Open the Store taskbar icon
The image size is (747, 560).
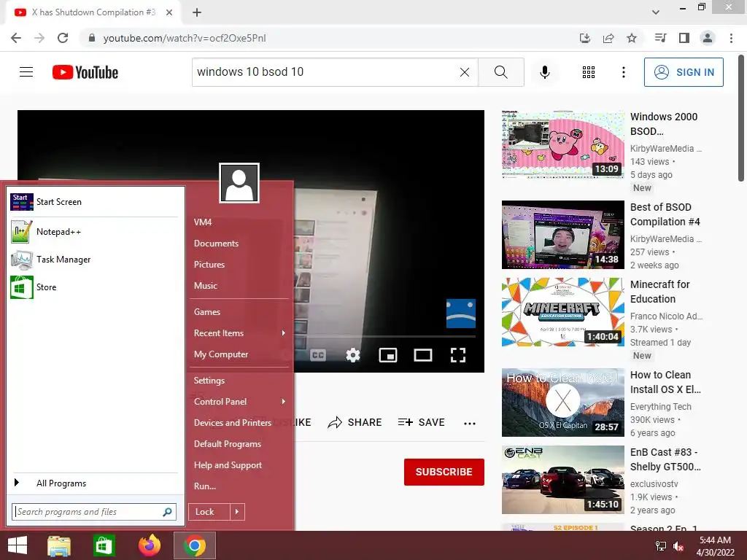pos(104,545)
